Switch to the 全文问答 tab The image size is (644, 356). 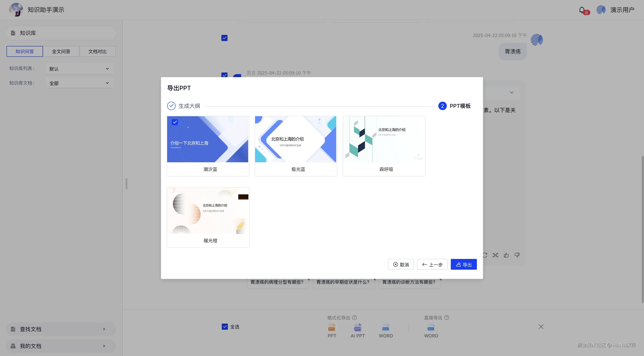point(61,52)
